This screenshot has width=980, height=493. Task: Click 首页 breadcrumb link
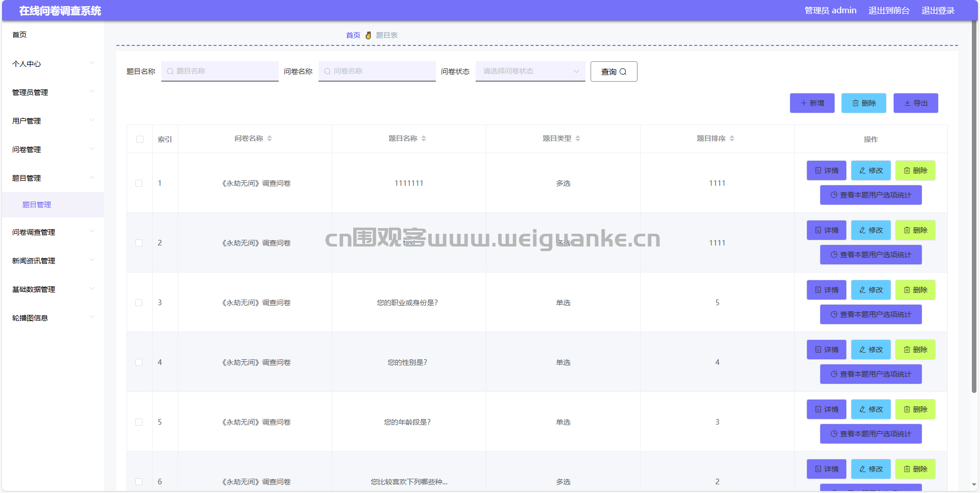[x=353, y=35]
